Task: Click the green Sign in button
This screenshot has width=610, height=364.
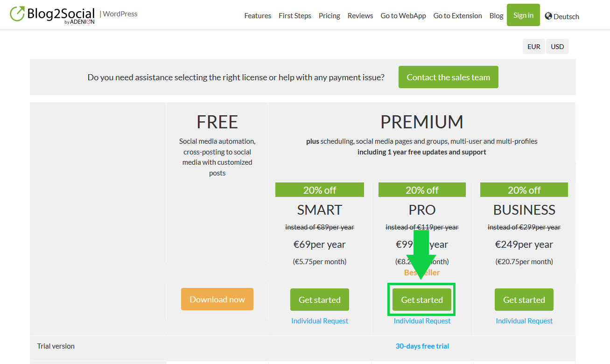Action: 523,15
